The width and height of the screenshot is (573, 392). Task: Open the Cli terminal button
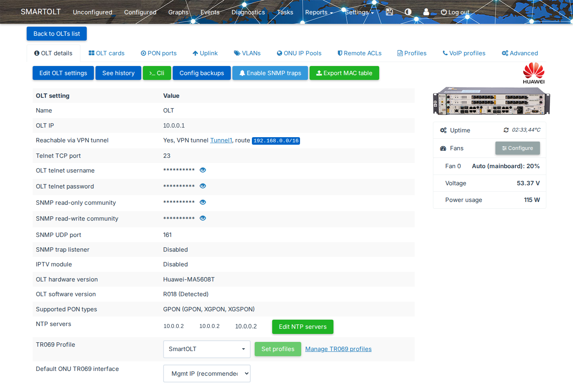pyautogui.click(x=157, y=73)
